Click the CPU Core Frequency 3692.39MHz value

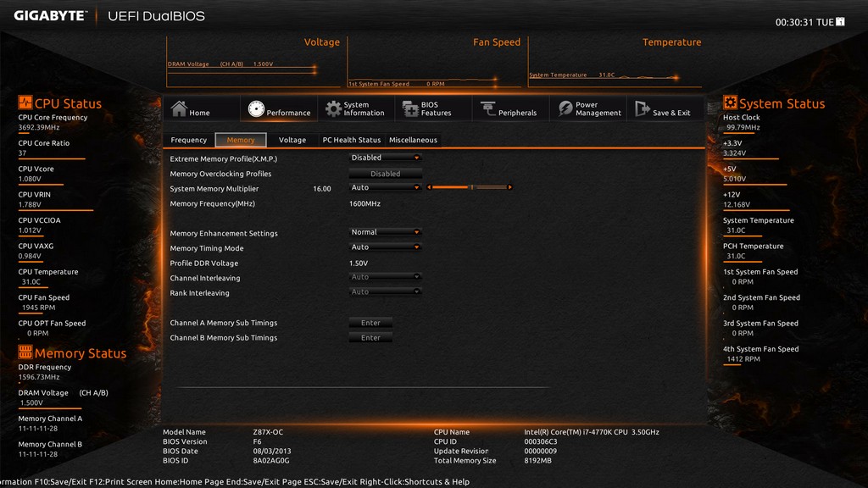click(39, 127)
